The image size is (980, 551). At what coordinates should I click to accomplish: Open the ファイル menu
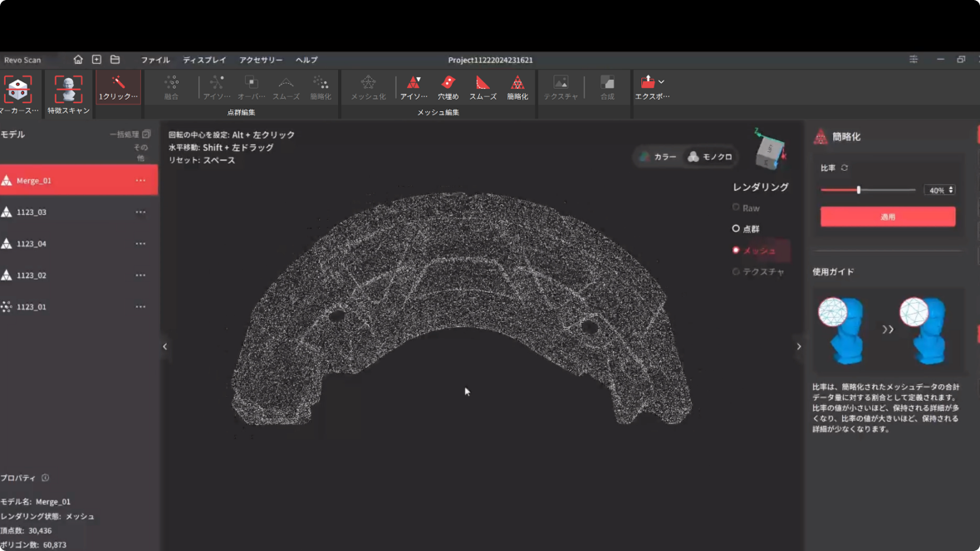pyautogui.click(x=155, y=60)
